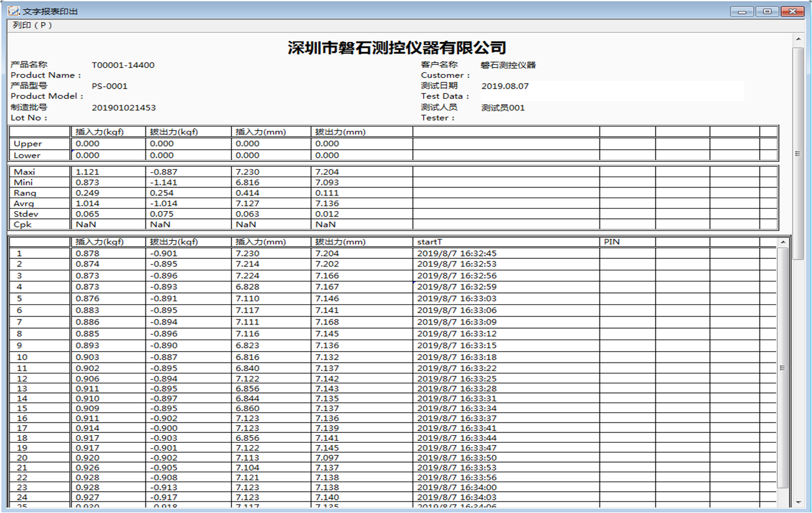Click the report window's title bar icon
Screen dimensions: 812x513
(13, 12)
